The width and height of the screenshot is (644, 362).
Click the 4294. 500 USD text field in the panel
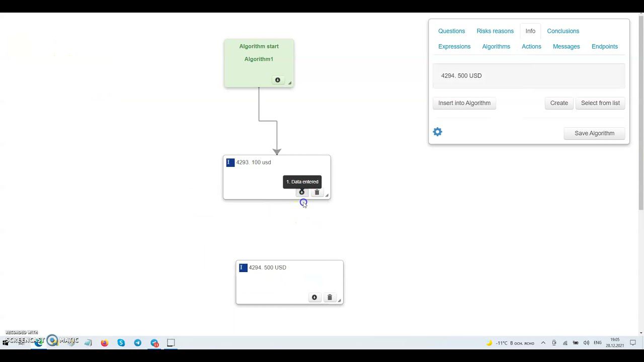tap(529, 76)
